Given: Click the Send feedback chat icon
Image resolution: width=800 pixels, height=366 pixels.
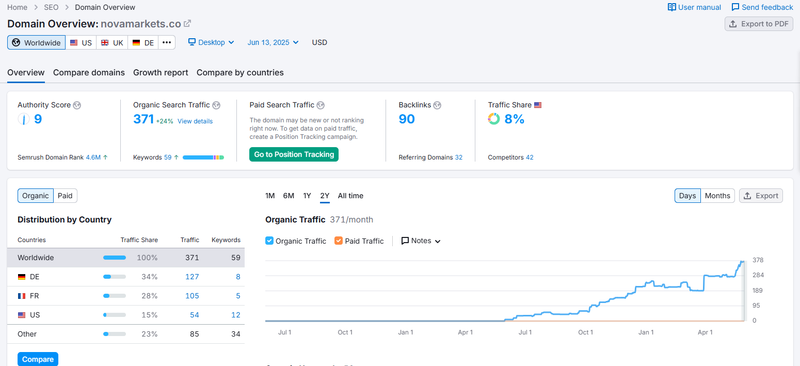Looking at the screenshot, I should coord(735,7).
